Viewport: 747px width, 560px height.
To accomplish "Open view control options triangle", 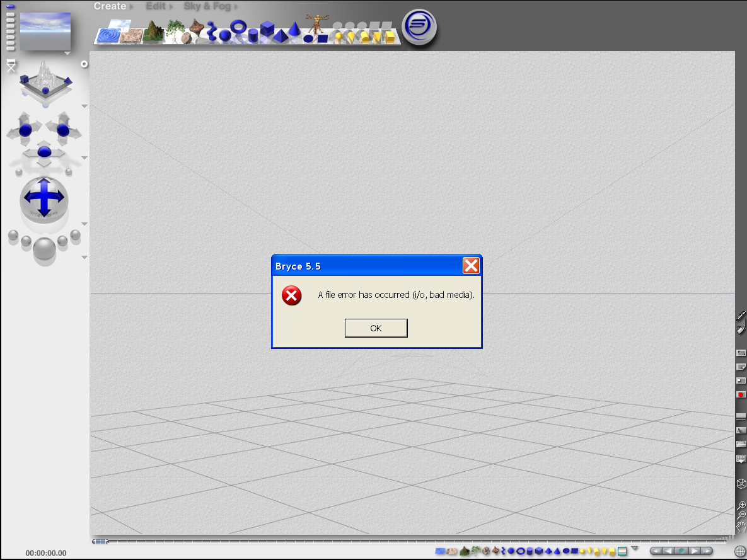I will (84, 106).
